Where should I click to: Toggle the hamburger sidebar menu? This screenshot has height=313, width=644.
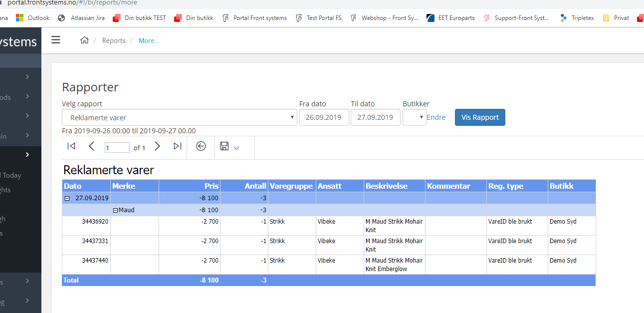[56, 40]
